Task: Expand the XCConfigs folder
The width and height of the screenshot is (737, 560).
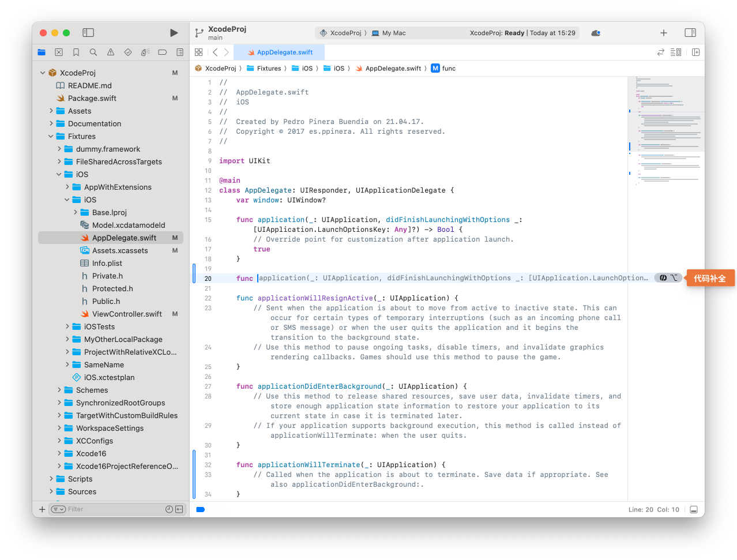Action: tap(59, 441)
